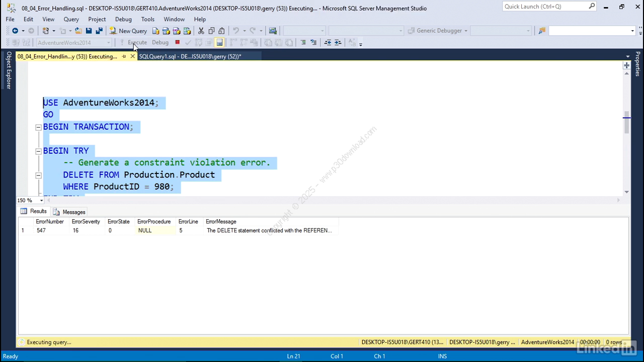The image size is (644, 362).
Task: Click the editor vertical scrollbar thumb
Action: (x=626, y=122)
